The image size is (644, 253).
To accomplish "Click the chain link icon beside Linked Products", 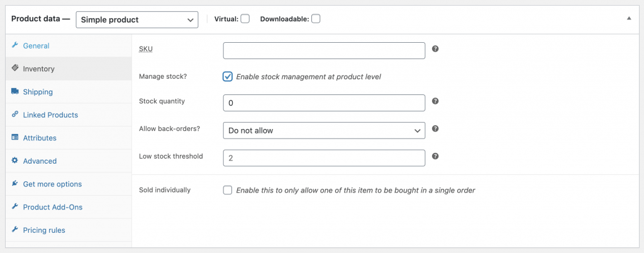I will click(15, 114).
